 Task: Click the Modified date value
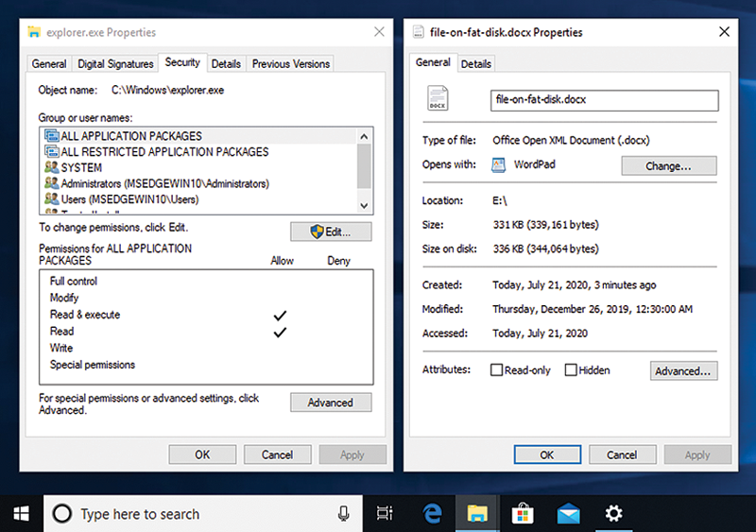[593, 309]
